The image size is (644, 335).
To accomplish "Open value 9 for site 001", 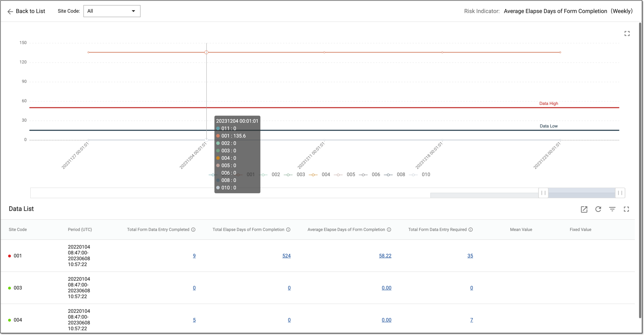I will pyautogui.click(x=194, y=256).
